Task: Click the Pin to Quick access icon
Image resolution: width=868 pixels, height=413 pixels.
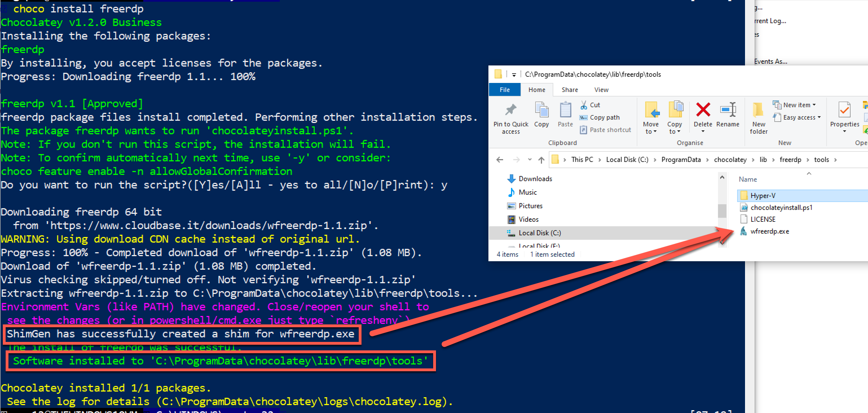Action: (510, 109)
